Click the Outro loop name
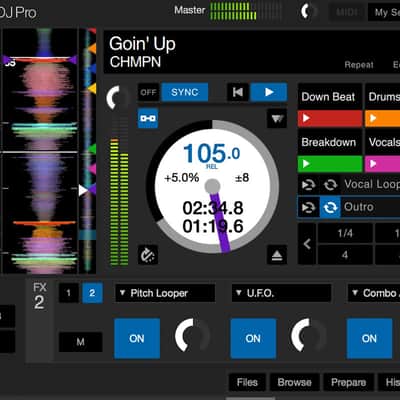400x400 pixels. (359, 207)
